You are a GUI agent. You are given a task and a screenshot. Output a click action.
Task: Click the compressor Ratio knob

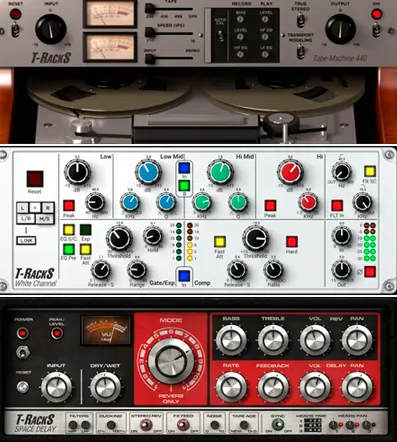pos(273,270)
